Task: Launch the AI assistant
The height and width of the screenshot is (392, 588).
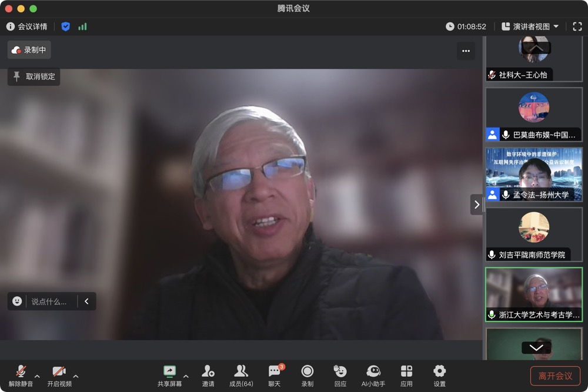Action: [x=373, y=376]
